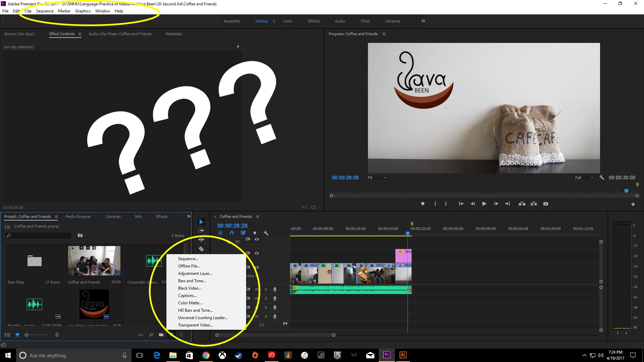
Task: Choose Adjustment Layer from popup menu
Action: (195, 274)
